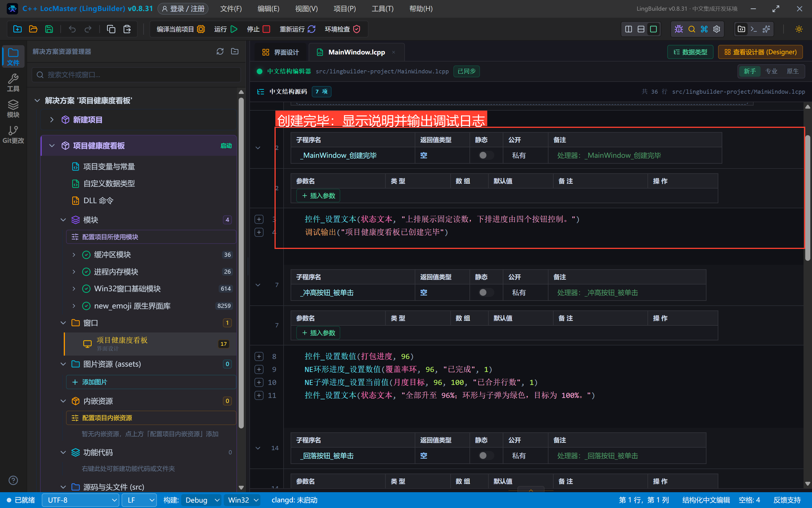Click 插入参数 under _冲高按钮_被单击
This screenshot has width=812, height=508.
(318, 333)
